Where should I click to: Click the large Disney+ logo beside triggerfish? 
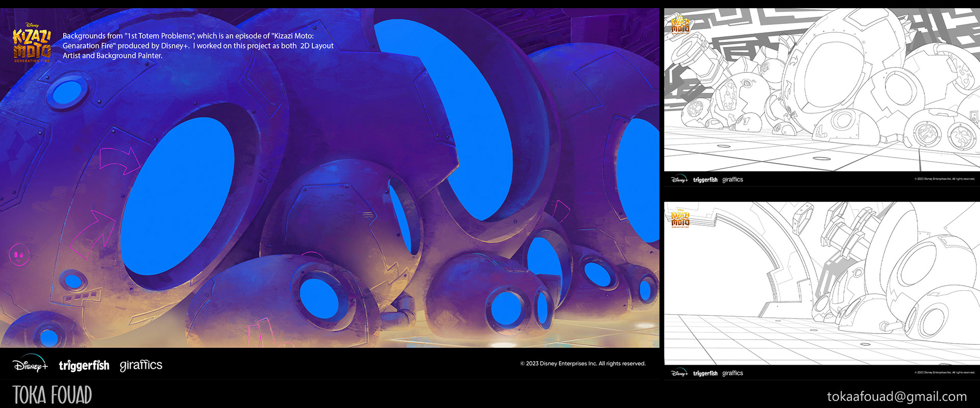pos(30,365)
